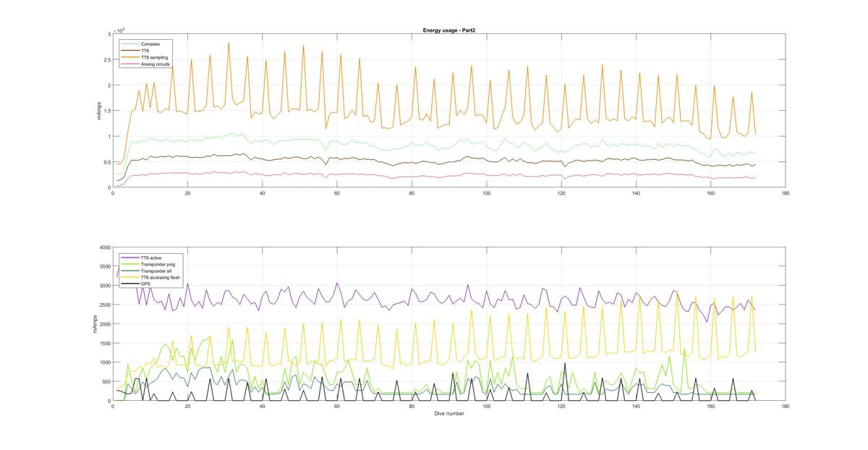Click the Analog circuits legend label
The height and width of the screenshot is (450, 868).
click(x=156, y=64)
